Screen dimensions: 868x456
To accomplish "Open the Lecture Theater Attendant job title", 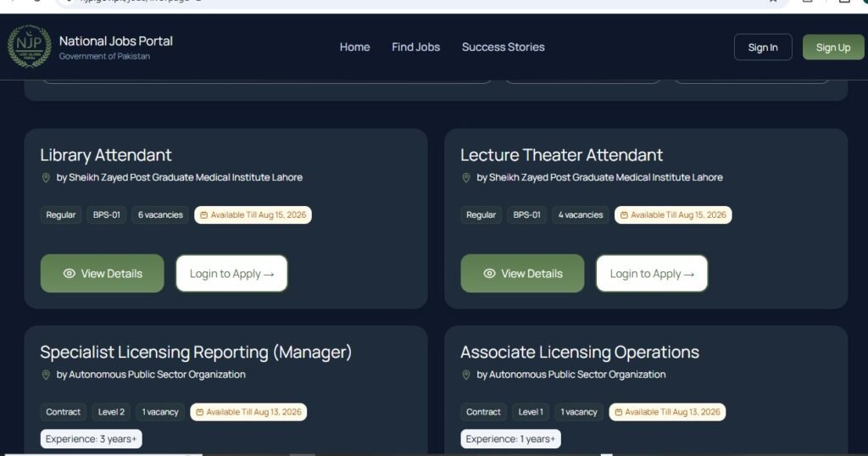I will [561, 155].
